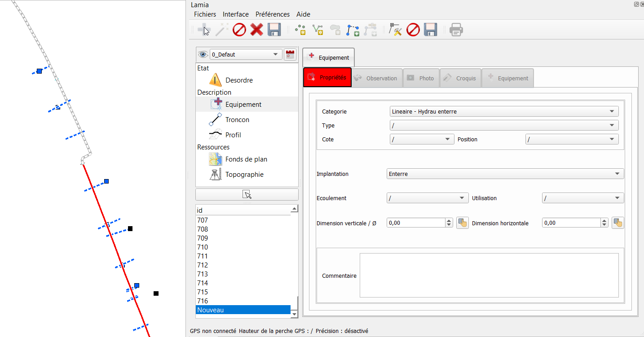The width and height of the screenshot is (644, 337).
Task: Select the add polygon feature tool
Action: coord(335,30)
